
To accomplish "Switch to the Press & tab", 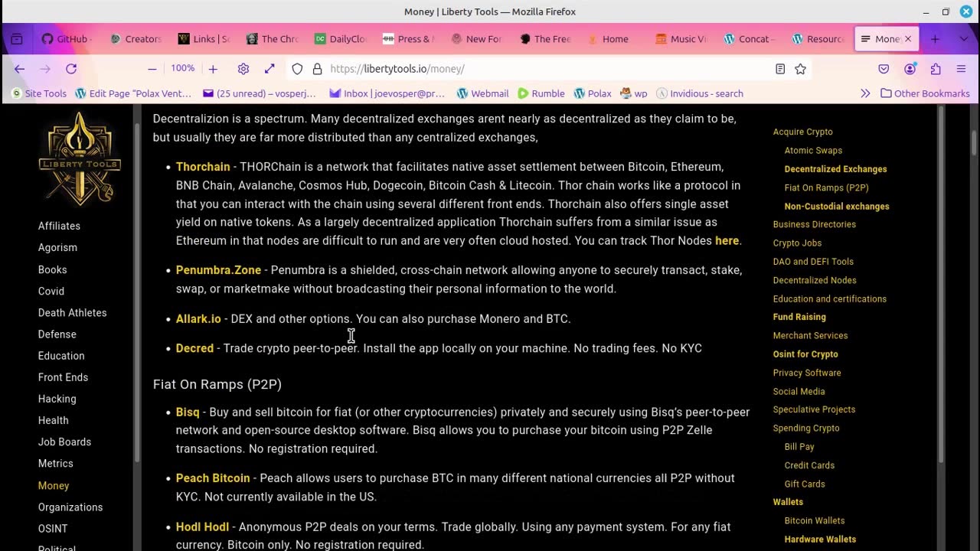I will [x=409, y=39].
